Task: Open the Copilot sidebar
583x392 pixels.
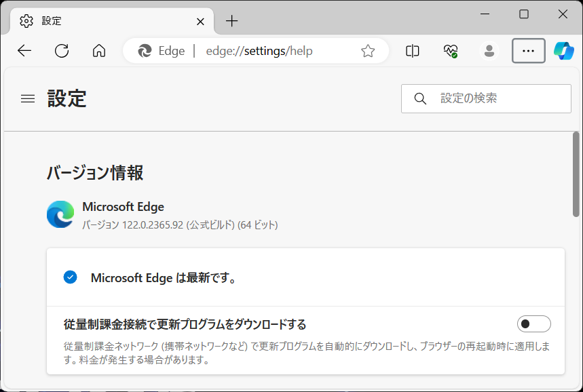Action: click(564, 50)
